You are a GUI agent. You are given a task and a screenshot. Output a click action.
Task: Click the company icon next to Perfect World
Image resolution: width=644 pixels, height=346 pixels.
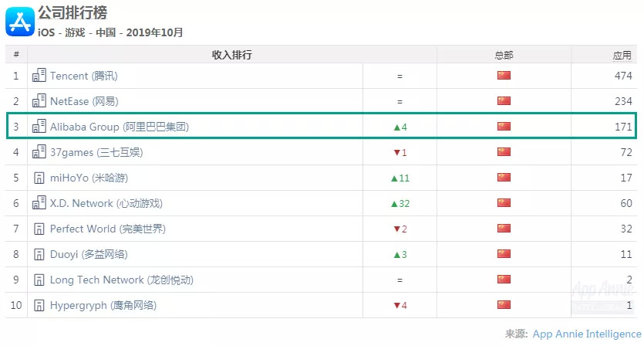39,229
